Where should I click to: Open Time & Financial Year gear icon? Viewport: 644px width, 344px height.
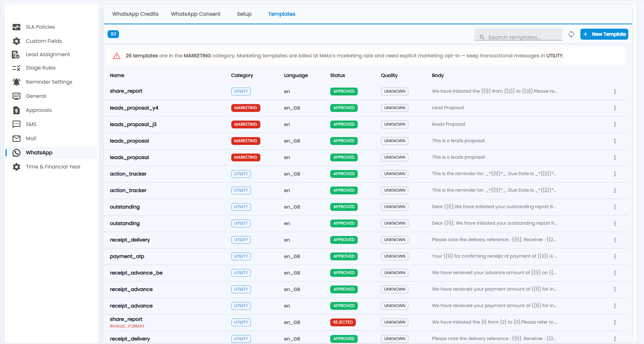pyautogui.click(x=16, y=167)
